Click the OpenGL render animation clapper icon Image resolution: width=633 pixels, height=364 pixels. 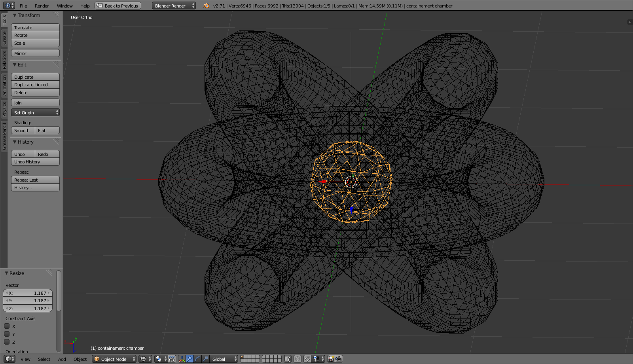click(x=339, y=359)
